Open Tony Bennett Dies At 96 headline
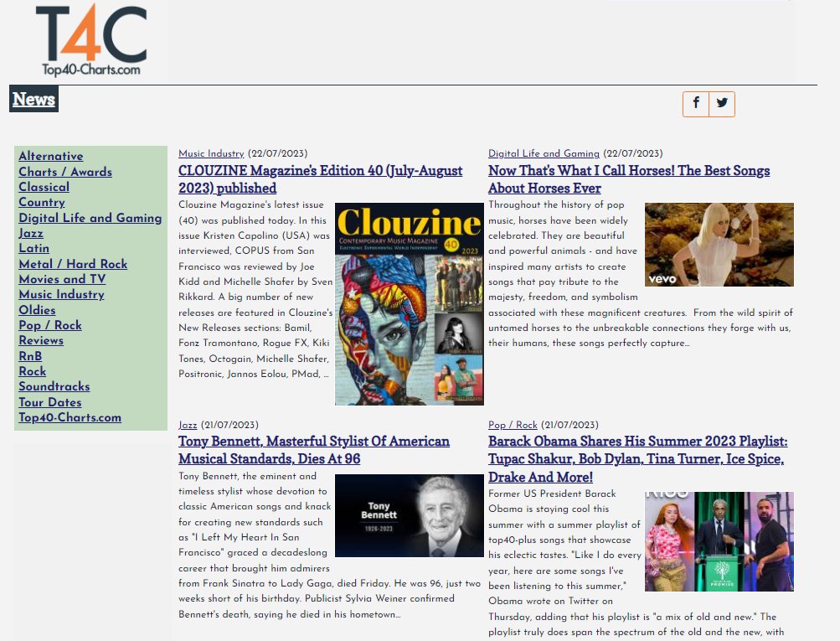Viewport: 840px width, 641px height. [x=314, y=450]
